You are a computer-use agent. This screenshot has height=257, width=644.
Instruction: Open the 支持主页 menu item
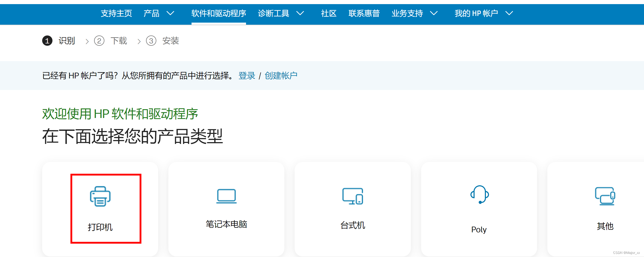(116, 13)
